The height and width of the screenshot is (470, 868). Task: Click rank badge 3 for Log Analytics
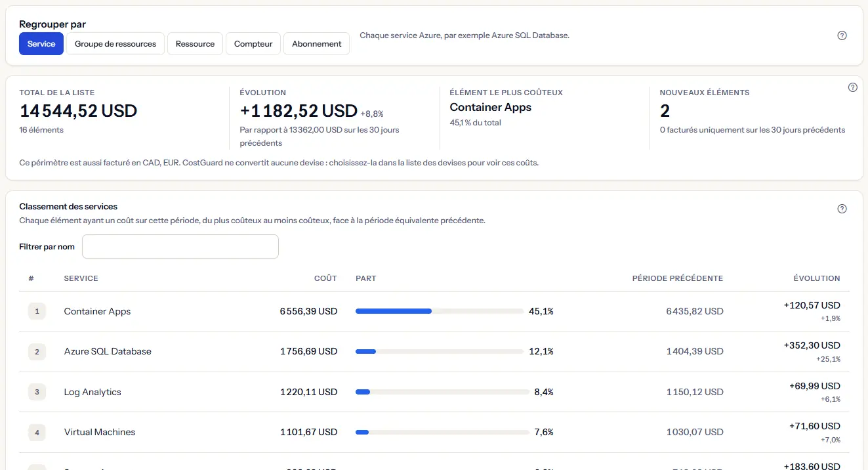37,392
